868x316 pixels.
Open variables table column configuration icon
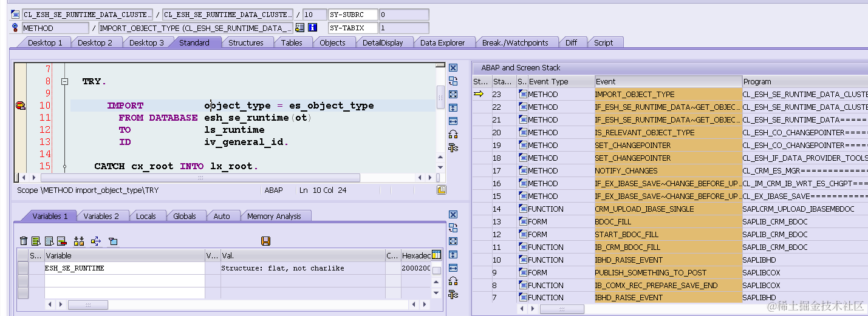click(x=436, y=255)
